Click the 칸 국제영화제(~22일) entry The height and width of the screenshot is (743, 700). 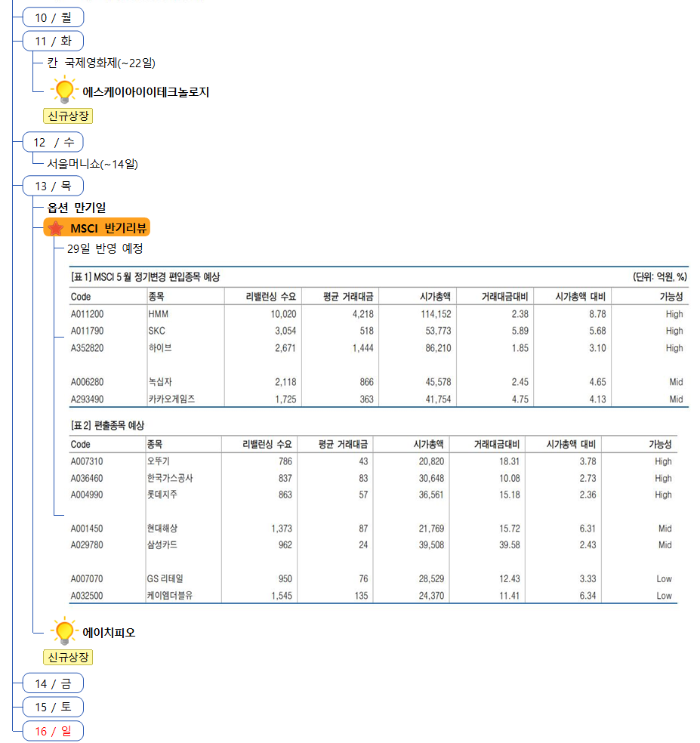click(101, 63)
